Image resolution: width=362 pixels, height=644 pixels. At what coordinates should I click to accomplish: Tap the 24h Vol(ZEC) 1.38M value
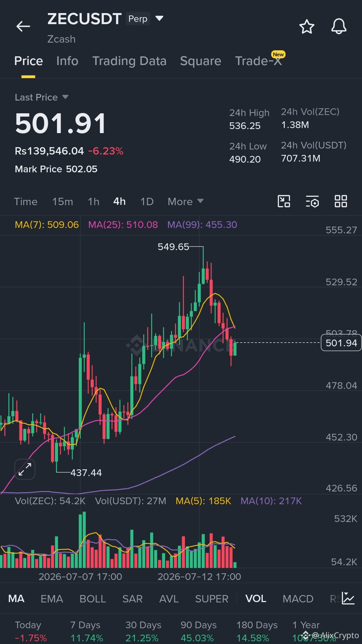(x=295, y=125)
